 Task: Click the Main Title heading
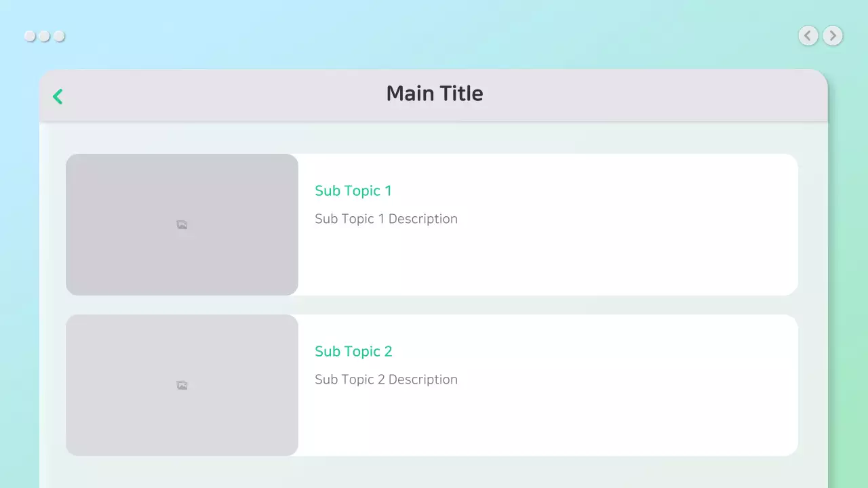click(434, 94)
